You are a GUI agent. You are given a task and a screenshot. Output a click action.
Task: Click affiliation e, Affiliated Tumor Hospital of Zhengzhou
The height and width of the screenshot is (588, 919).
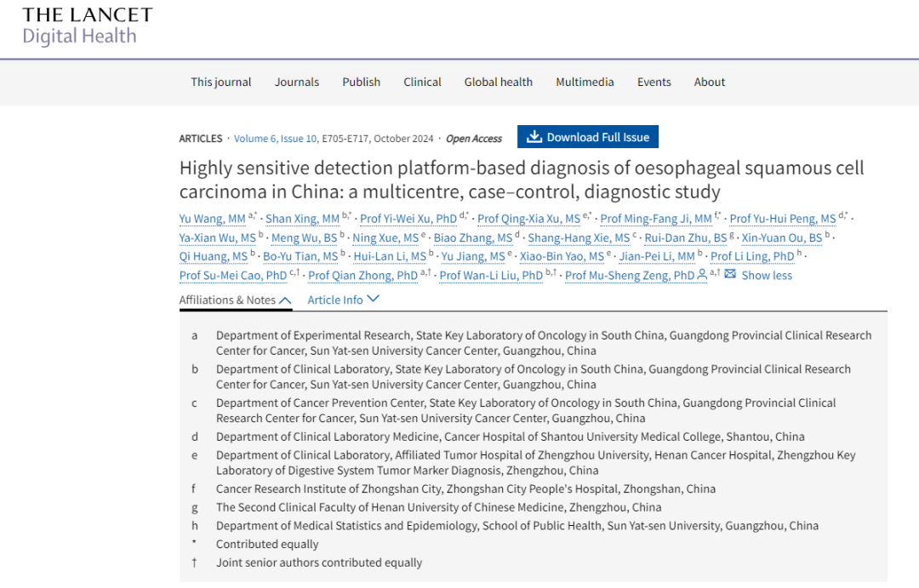[535, 463]
